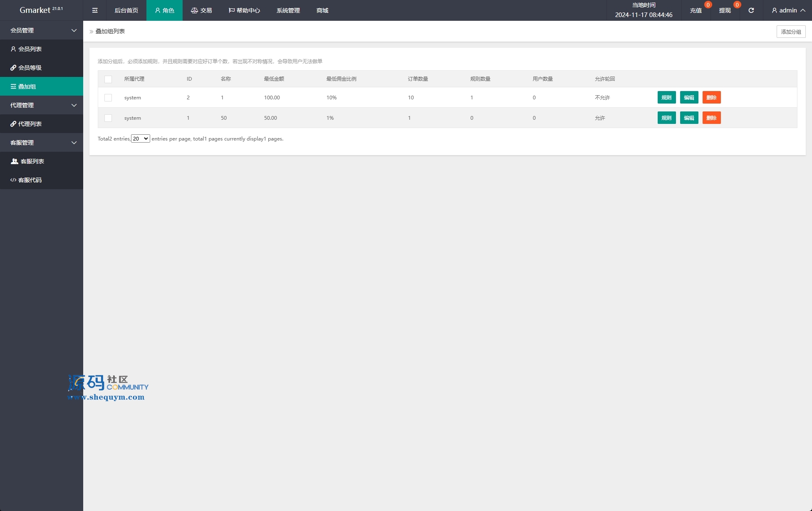Collapse the 代理管理 sidebar section
Viewport: 812px width, 511px height.
[x=42, y=105]
